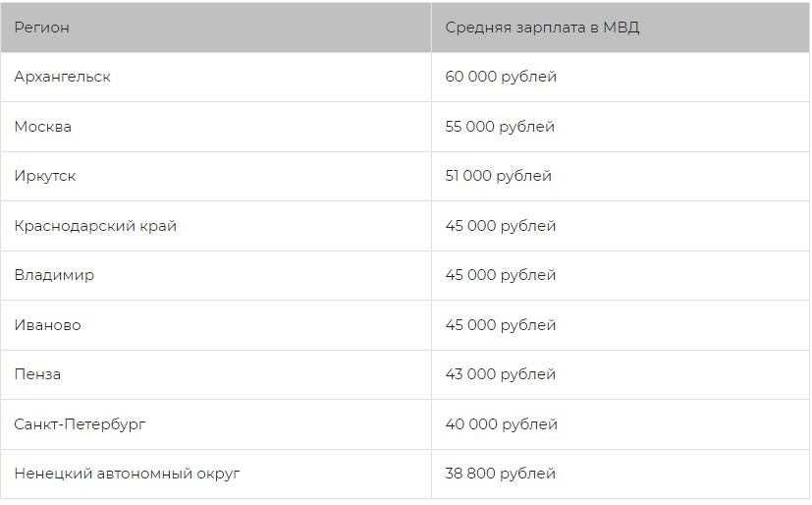Select the "Санкт-Петербург" region cell
The image size is (812, 505).
pos(80,424)
